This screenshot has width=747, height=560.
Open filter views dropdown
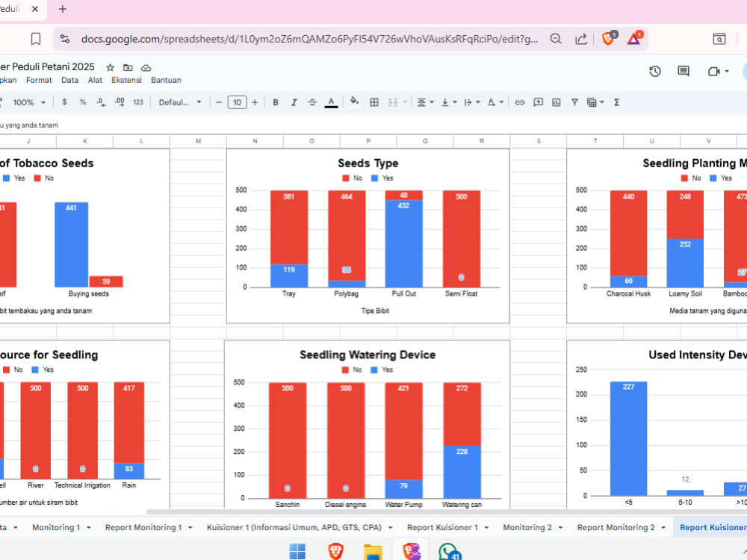(x=595, y=102)
